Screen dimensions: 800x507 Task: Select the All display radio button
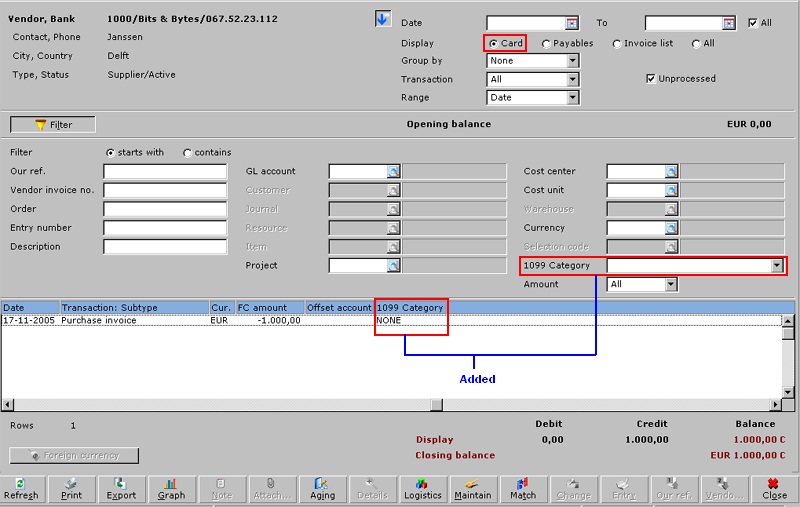click(x=696, y=44)
